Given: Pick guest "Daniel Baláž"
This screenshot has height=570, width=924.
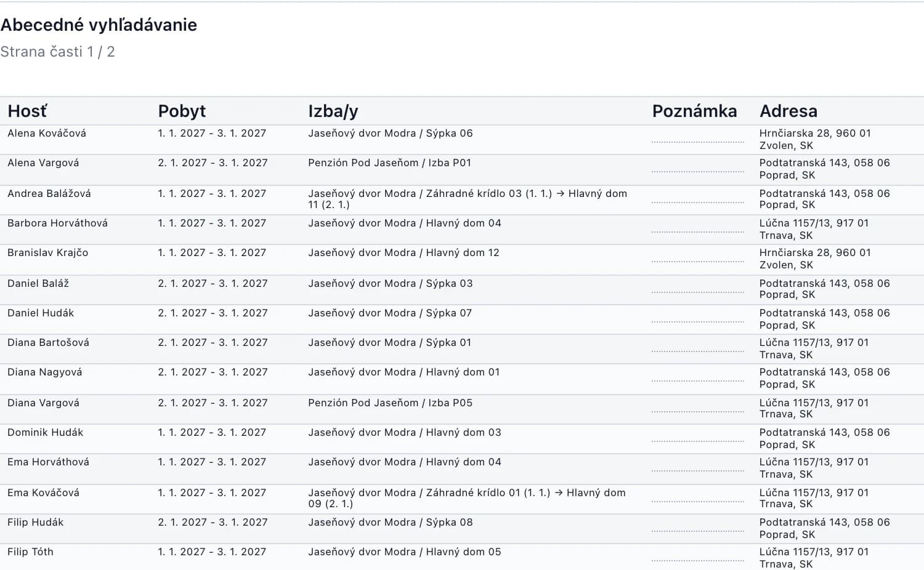Looking at the screenshot, I should [x=38, y=283].
